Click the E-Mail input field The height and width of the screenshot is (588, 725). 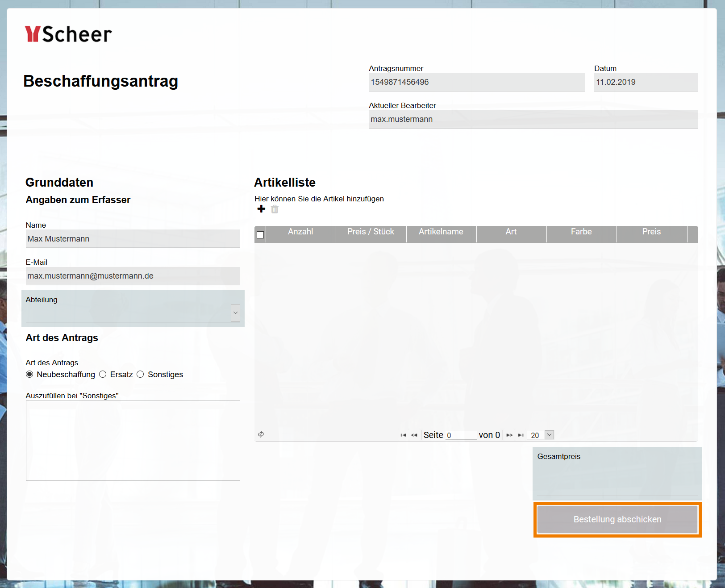(133, 276)
